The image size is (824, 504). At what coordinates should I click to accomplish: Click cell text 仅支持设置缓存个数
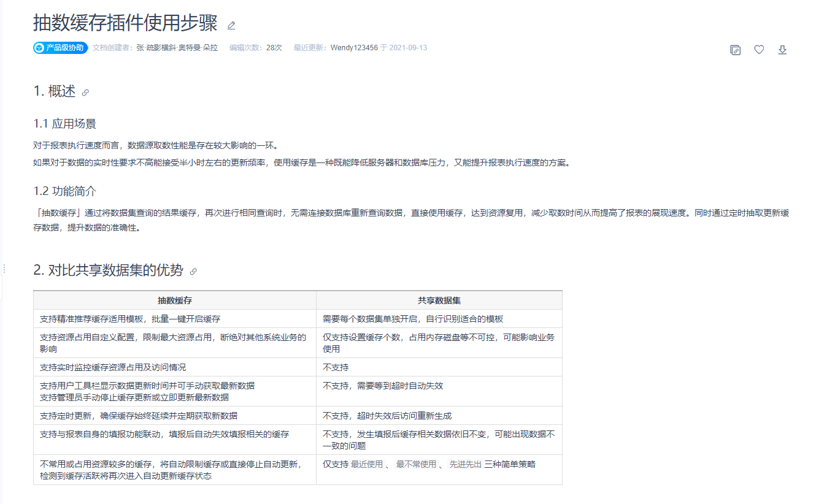pyautogui.click(x=361, y=337)
